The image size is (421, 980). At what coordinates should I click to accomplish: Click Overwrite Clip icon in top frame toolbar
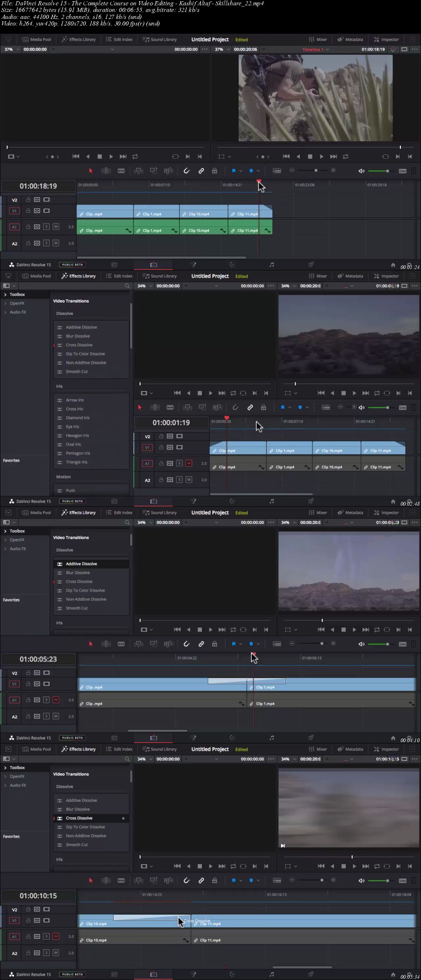tap(153, 171)
